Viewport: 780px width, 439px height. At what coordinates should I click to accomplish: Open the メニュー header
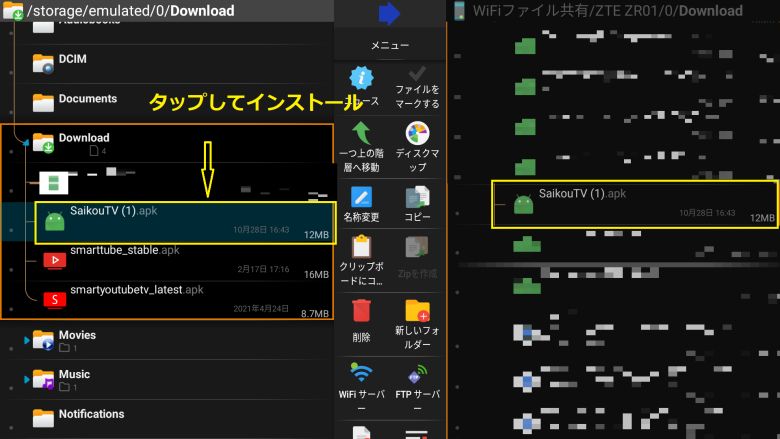390,45
